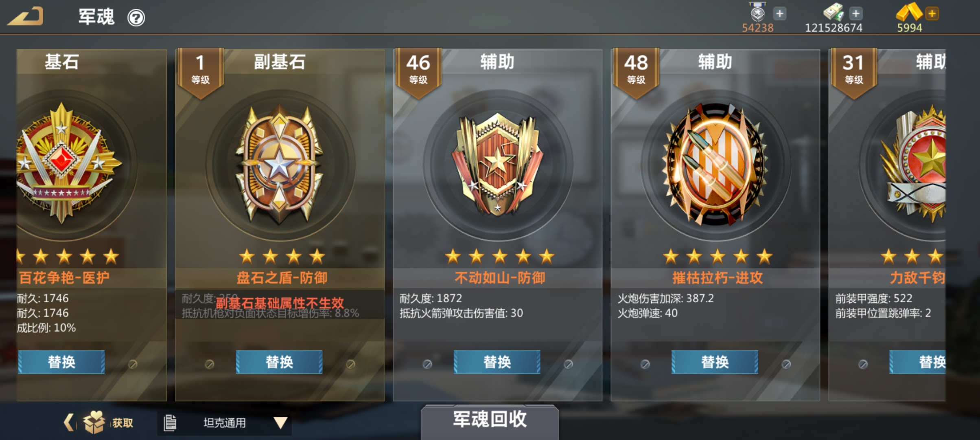Toggle round slot left of 不动如山 替换
This screenshot has height=440, width=980.
(427, 364)
